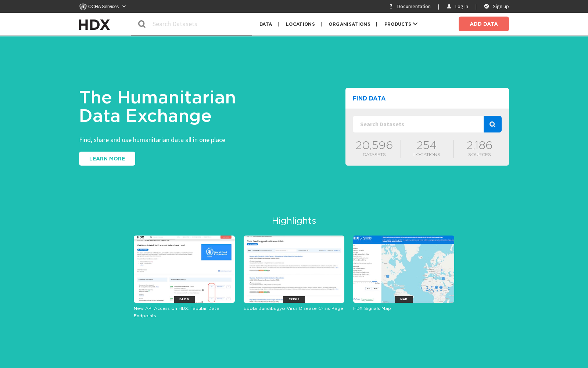Open the Sign up link
This screenshot has width=588, height=368.
[501, 6]
